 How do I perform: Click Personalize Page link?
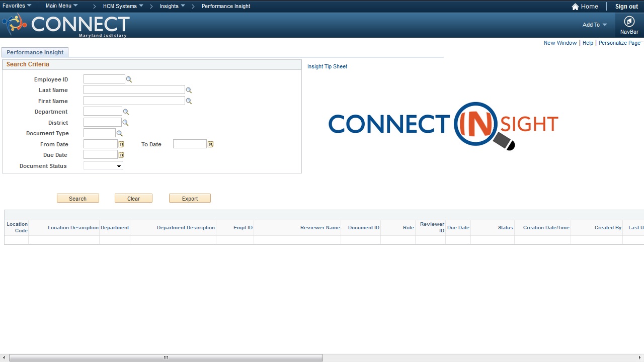(x=619, y=43)
